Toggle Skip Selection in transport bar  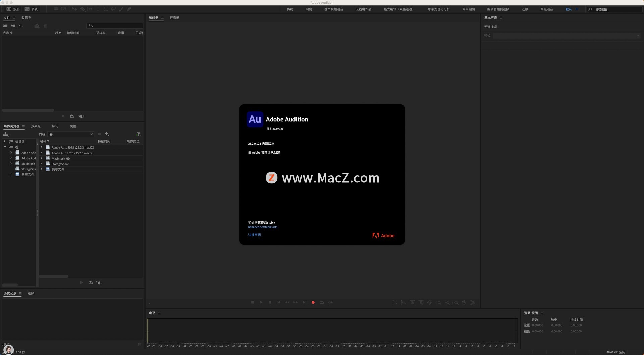click(330, 302)
